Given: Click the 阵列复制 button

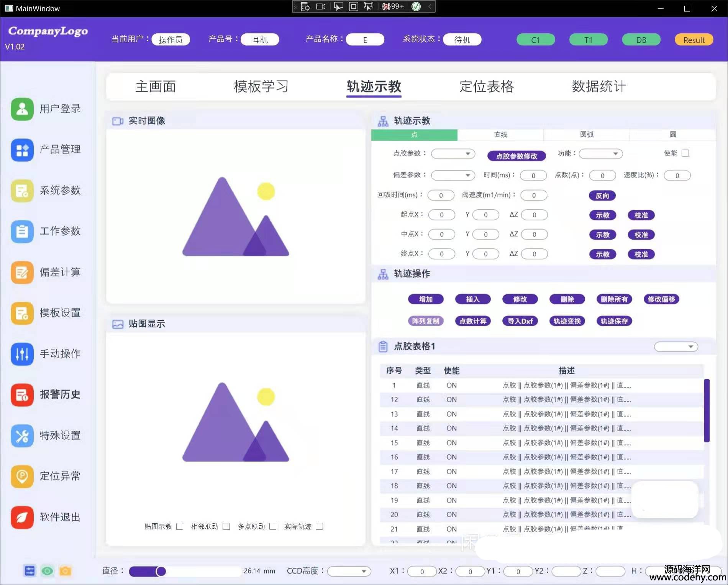Looking at the screenshot, I should [426, 321].
